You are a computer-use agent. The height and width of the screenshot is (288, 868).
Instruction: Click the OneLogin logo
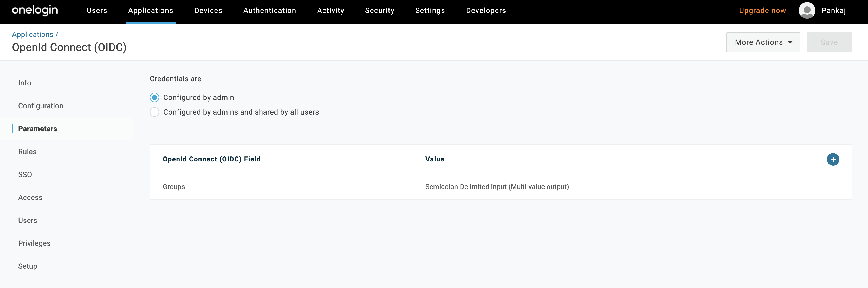click(x=35, y=10)
